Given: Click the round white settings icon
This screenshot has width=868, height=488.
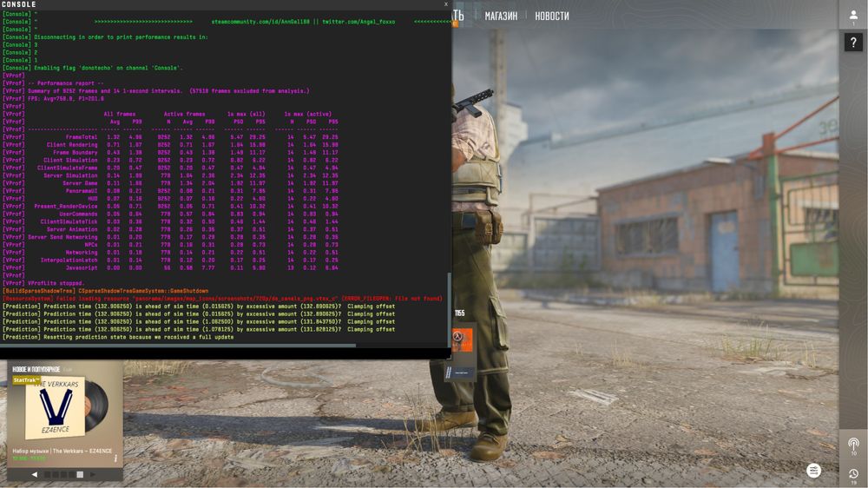Looking at the screenshot, I should click(x=813, y=471).
